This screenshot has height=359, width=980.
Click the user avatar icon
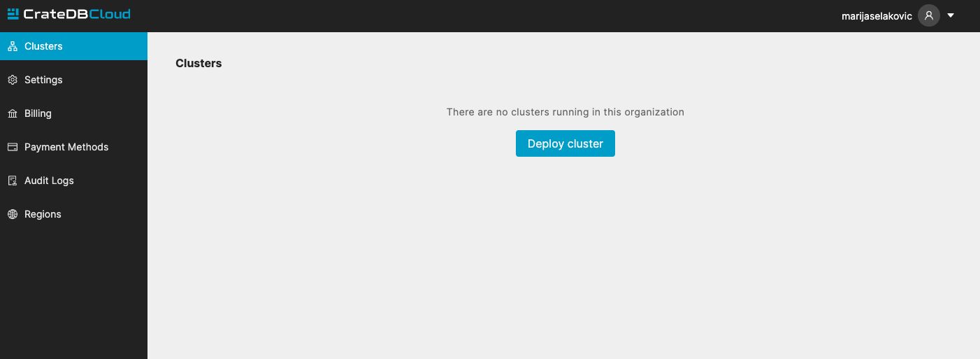pos(929,15)
